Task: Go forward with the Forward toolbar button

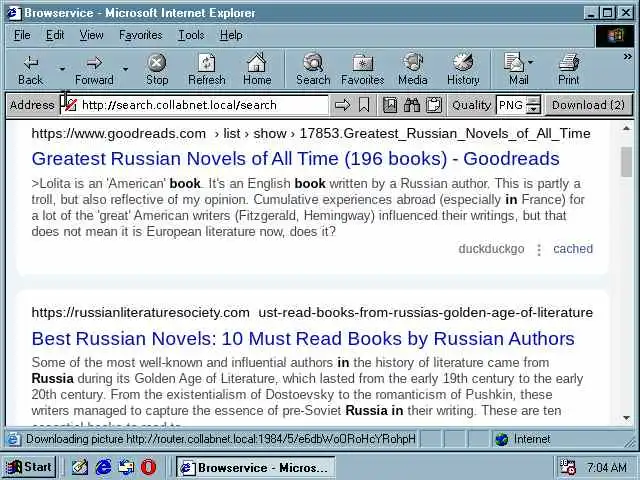Action: click(94, 70)
